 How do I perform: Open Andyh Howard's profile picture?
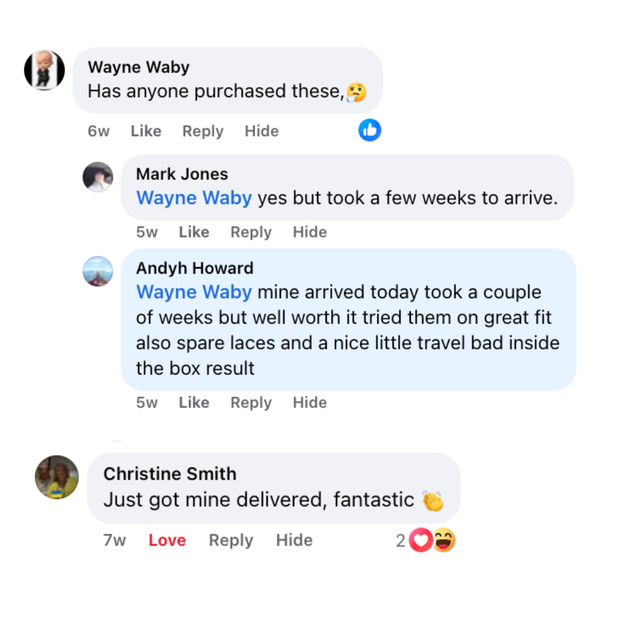98,271
